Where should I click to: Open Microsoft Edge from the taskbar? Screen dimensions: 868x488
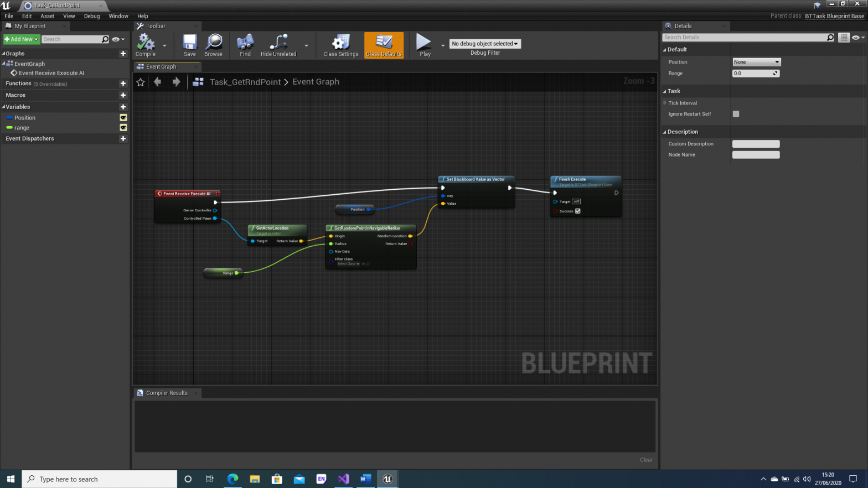point(232,479)
